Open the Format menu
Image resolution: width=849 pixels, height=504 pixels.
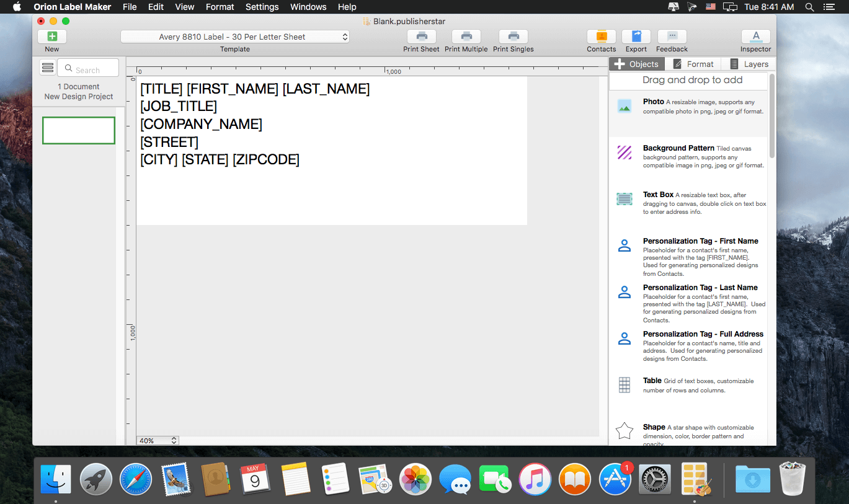click(x=220, y=7)
